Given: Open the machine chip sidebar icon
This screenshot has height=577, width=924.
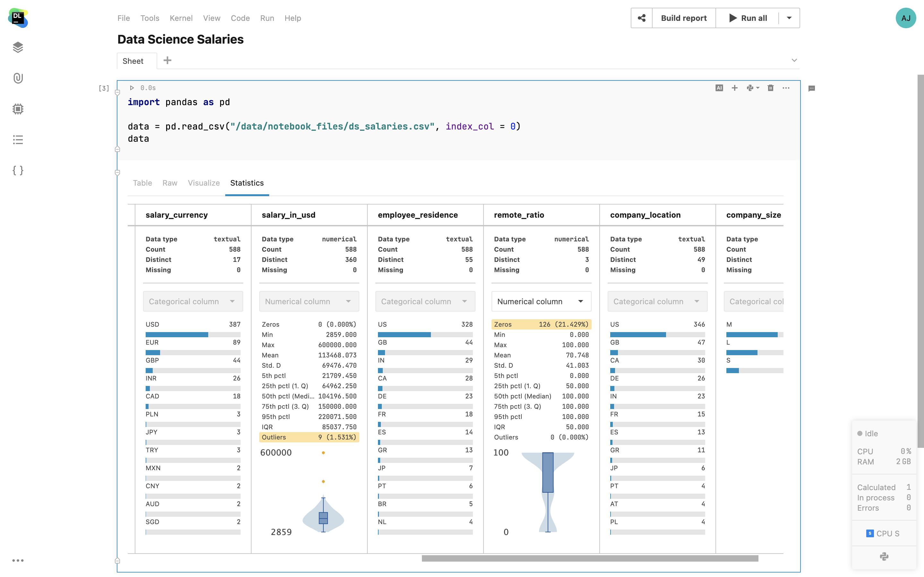Looking at the screenshot, I should tap(18, 109).
